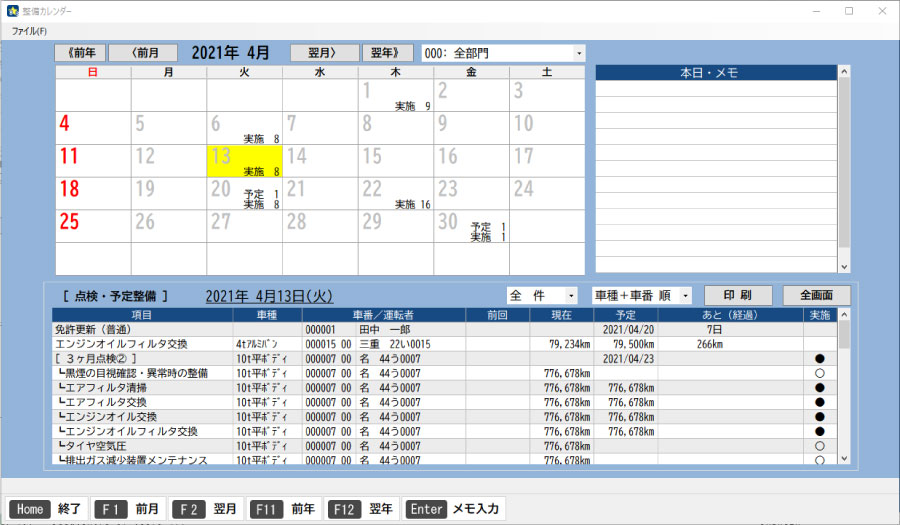Open the ファイル(F) menu
Image resolution: width=900 pixels, height=525 pixels.
[x=29, y=31]
